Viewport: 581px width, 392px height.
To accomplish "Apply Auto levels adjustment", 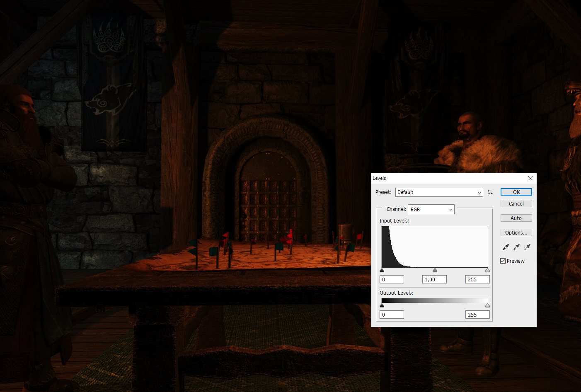I will (516, 218).
